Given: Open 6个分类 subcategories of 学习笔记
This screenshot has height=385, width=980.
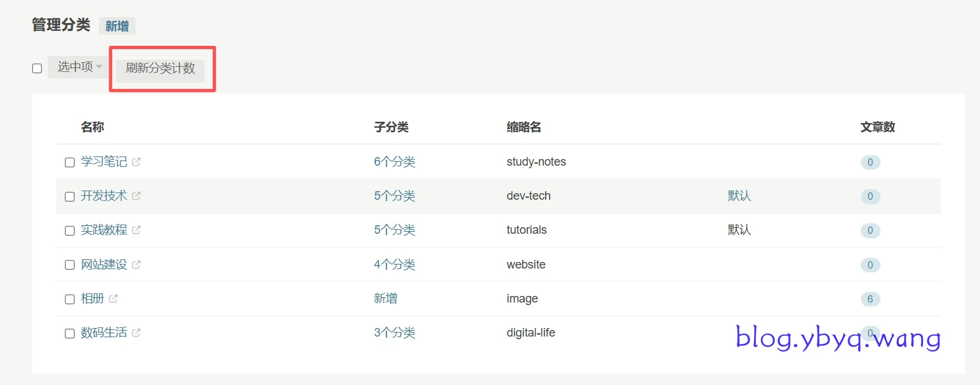Looking at the screenshot, I should coord(394,162).
